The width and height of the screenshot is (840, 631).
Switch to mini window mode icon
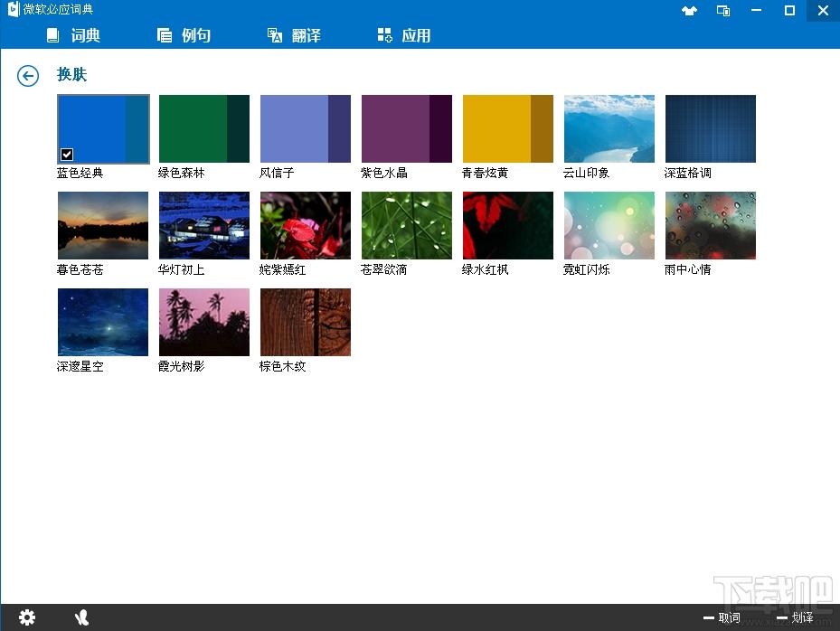(x=723, y=11)
